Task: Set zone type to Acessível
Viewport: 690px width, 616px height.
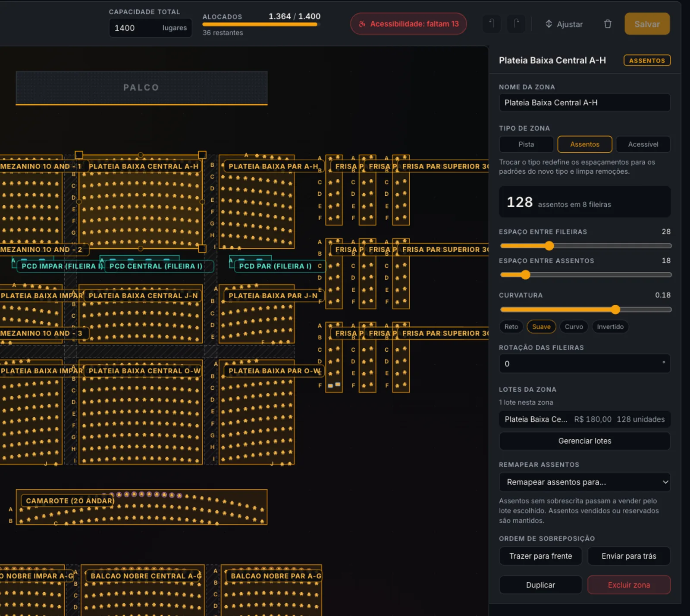Action: click(x=643, y=144)
